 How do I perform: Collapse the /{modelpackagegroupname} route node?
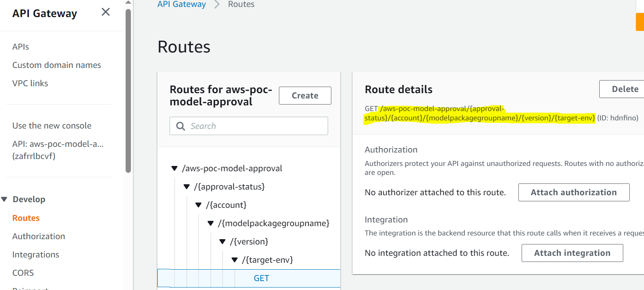[x=211, y=223]
